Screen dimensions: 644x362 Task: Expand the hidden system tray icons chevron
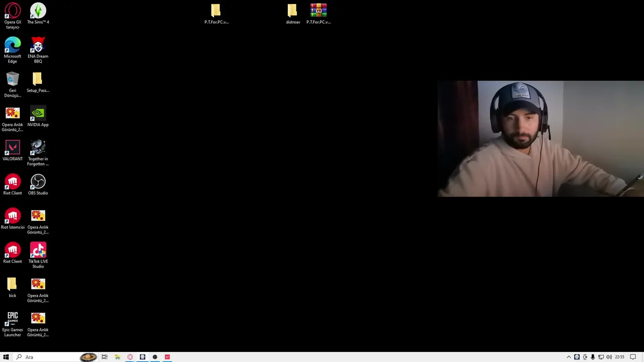click(569, 357)
